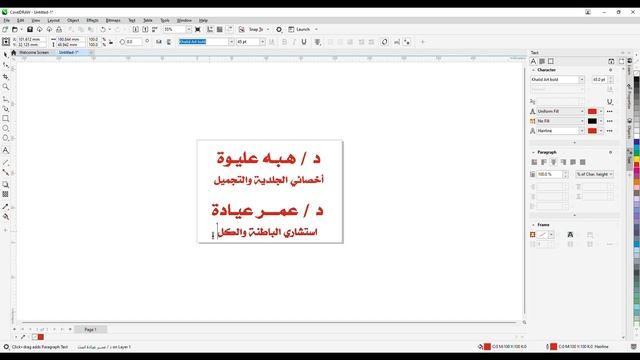Toggle center alignment in Paragraph section

pos(553,162)
